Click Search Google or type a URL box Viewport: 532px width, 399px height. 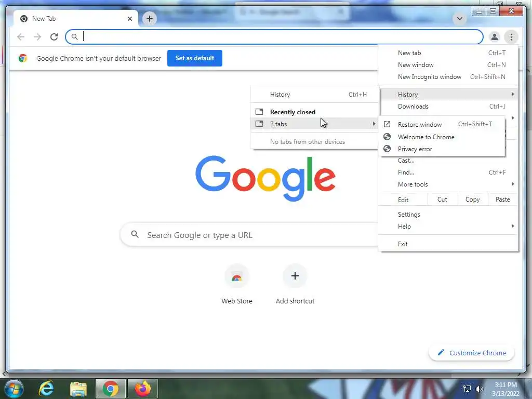click(249, 234)
